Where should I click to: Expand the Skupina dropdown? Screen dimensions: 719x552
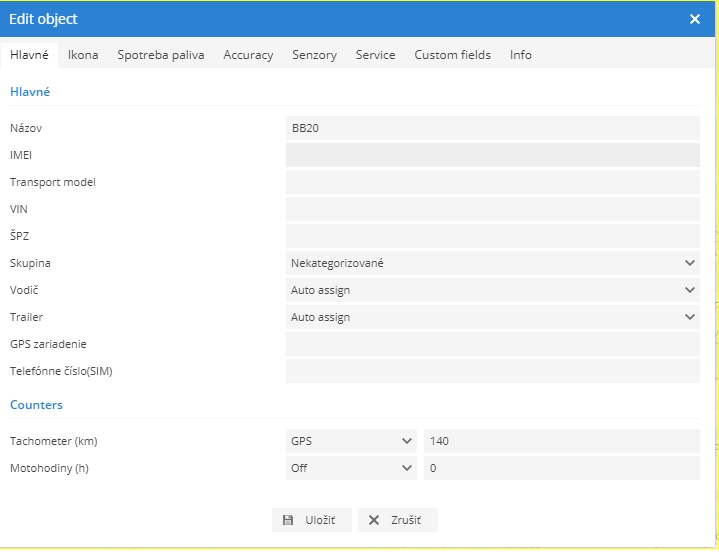click(492, 263)
